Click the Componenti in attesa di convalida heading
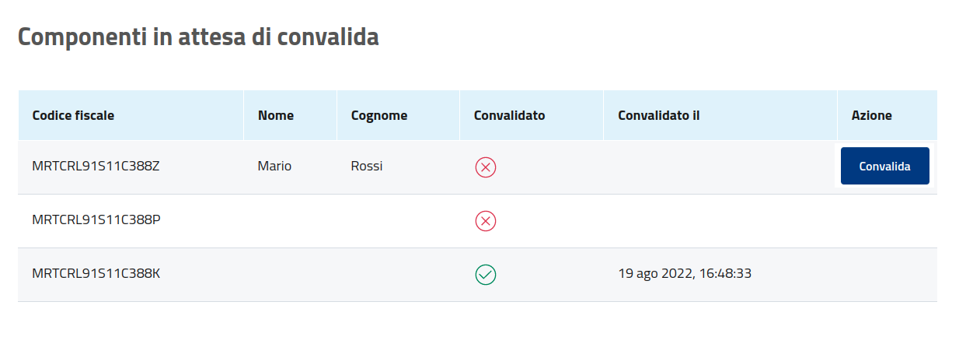The image size is (980, 337). pos(198,37)
